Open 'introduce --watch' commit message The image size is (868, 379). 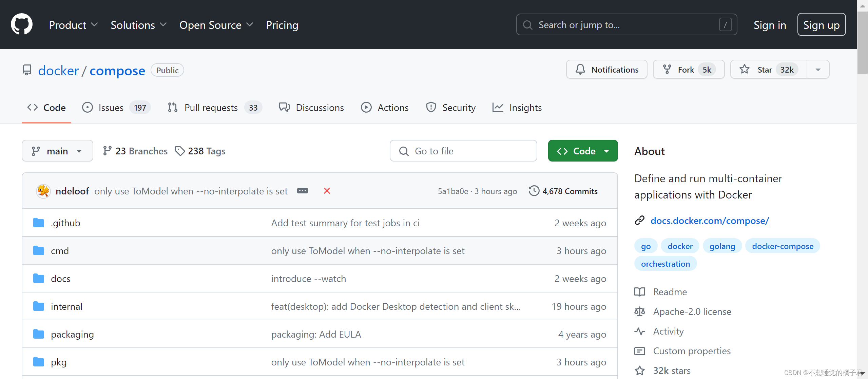click(309, 279)
